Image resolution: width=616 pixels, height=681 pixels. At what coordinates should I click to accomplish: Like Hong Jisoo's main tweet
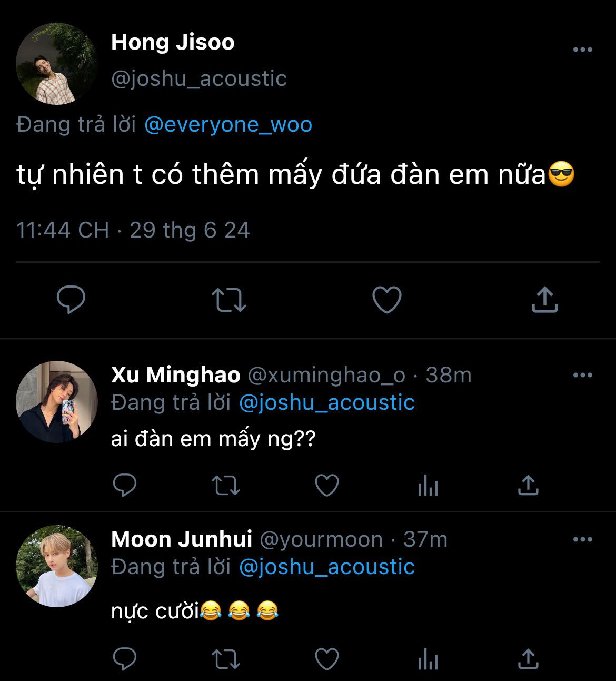[387, 299]
